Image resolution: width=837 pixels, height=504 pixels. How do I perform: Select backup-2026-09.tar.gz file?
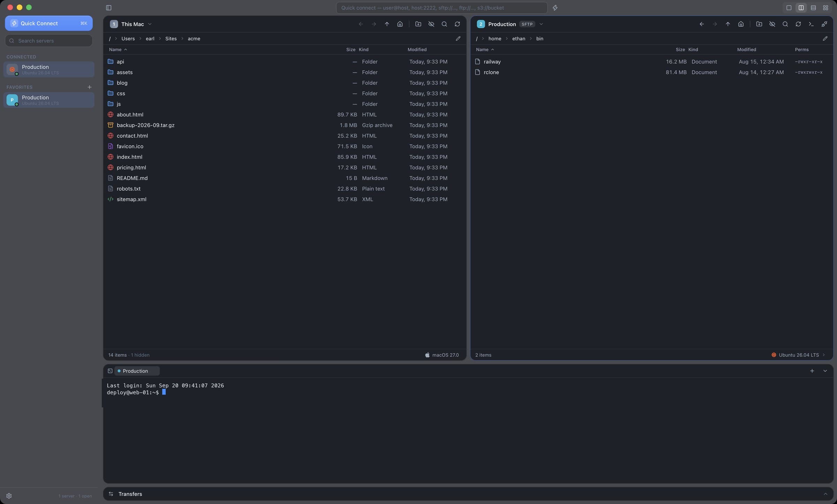285,125
